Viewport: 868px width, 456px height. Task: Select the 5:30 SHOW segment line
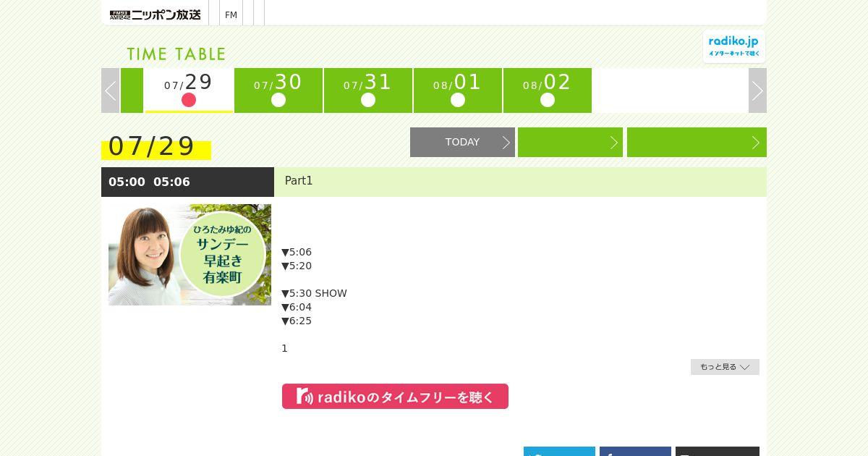[x=314, y=293]
